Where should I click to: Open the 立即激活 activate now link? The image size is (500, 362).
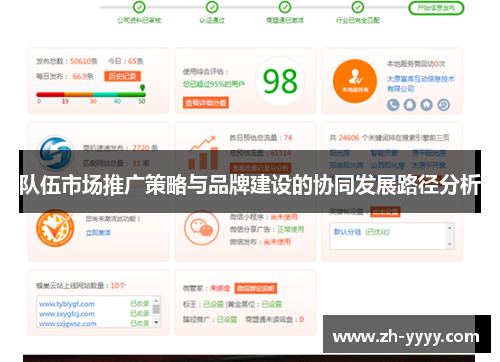(x=98, y=232)
